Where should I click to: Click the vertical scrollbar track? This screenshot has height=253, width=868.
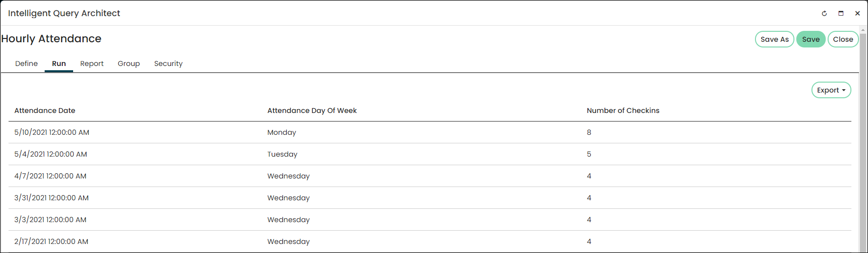click(x=863, y=142)
